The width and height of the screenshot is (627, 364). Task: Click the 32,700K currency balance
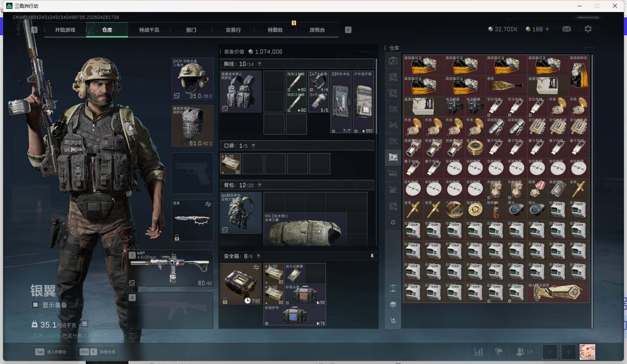[x=502, y=29]
